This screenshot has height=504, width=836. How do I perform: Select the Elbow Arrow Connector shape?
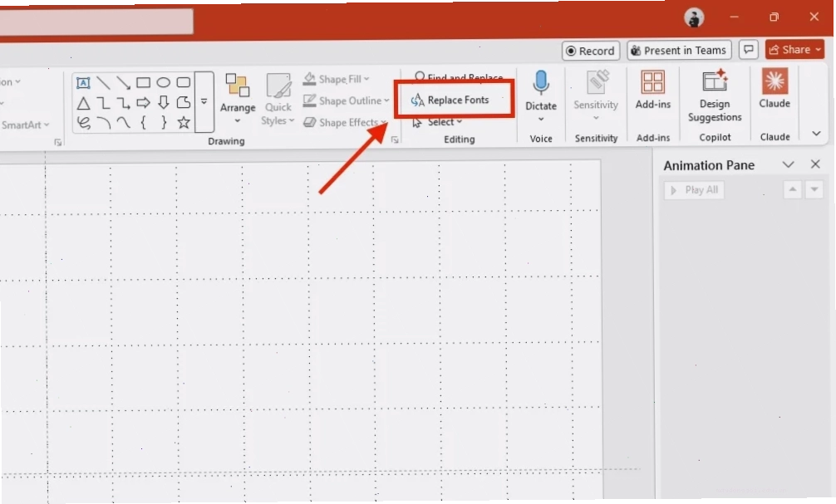123,103
